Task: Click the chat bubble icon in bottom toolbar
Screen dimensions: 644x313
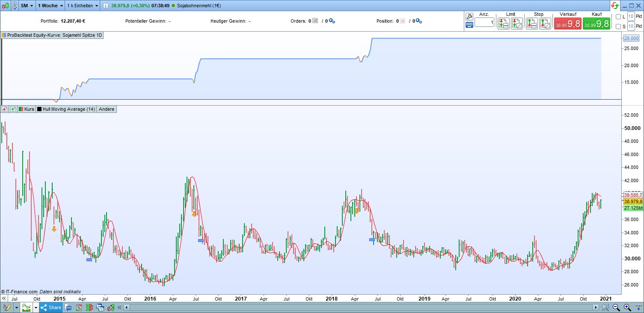Action: (68, 307)
